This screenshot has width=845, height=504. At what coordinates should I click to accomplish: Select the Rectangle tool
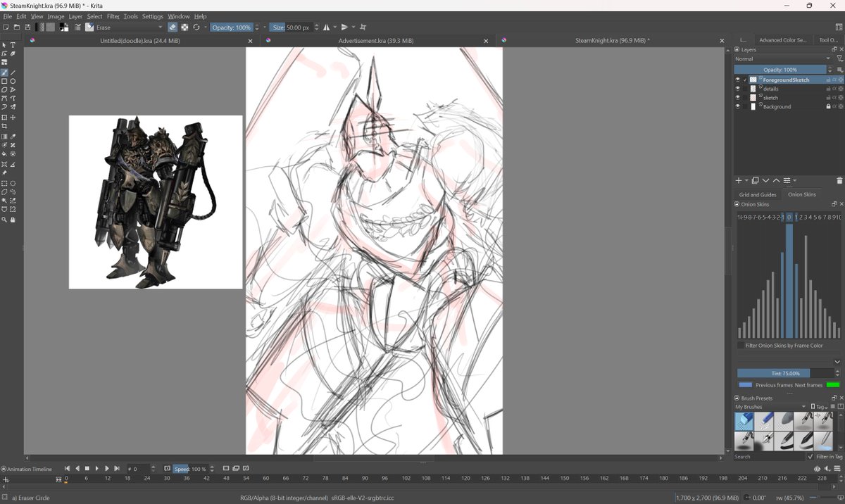click(4, 82)
